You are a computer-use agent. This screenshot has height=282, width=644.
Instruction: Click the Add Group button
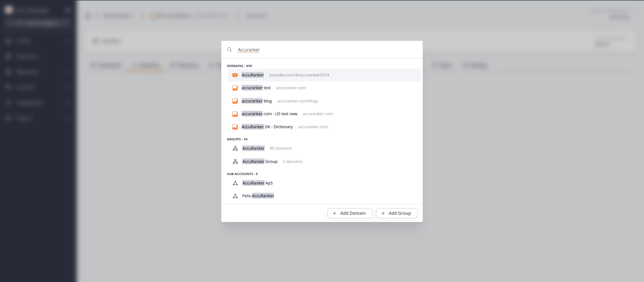pos(397,213)
